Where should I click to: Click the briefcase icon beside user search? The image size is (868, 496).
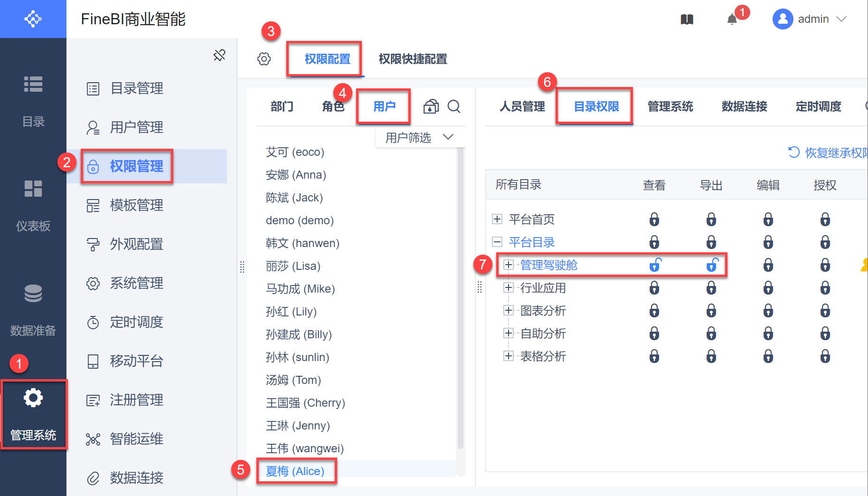[431, 106]
